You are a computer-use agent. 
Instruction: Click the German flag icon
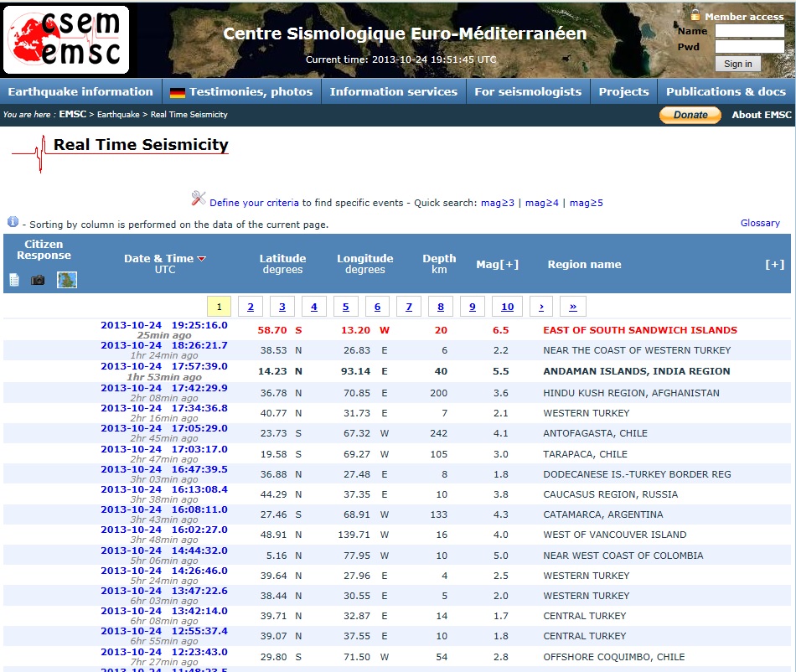[177, 92]
